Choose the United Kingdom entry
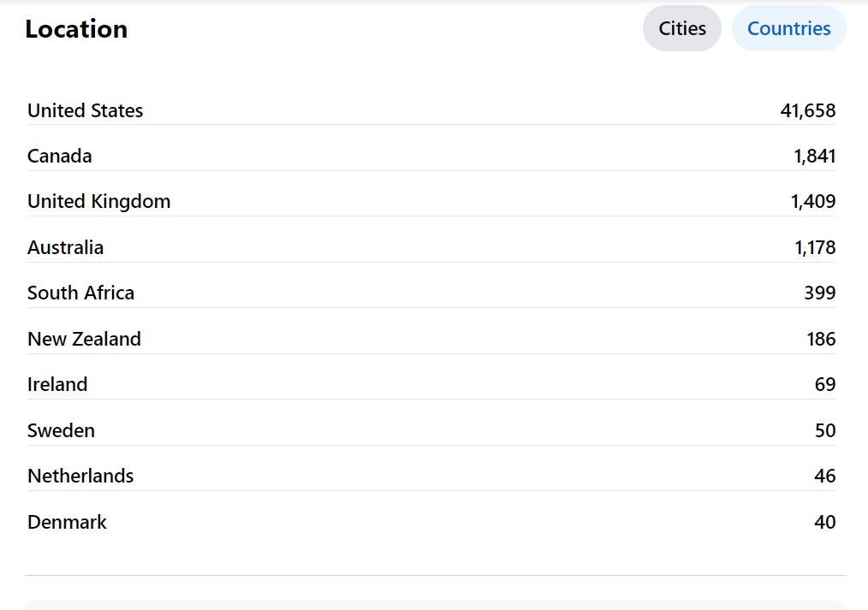The height and width of the screenshot is (610, 868). pyautogui.click(x=99, y=201)
